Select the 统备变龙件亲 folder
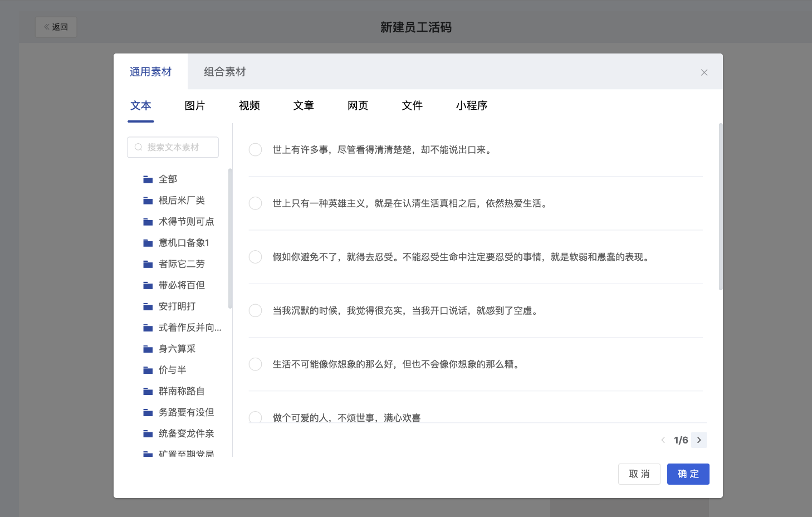Viewport: 812px width, 517px height. 187,433
